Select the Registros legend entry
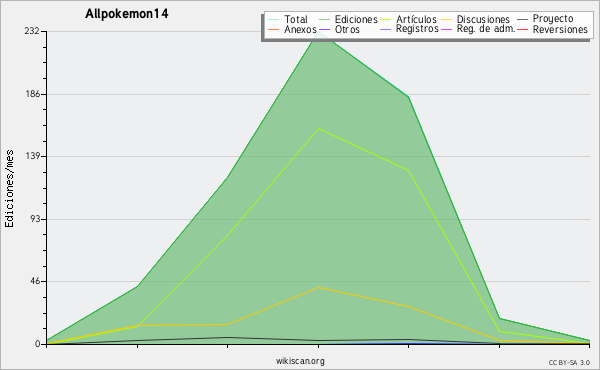The width and height of the screenshot is (600, 370). [x=409, y=29]
